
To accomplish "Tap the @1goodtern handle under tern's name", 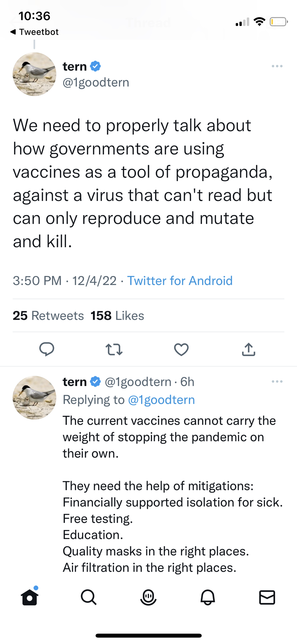I will pos(96,82).
